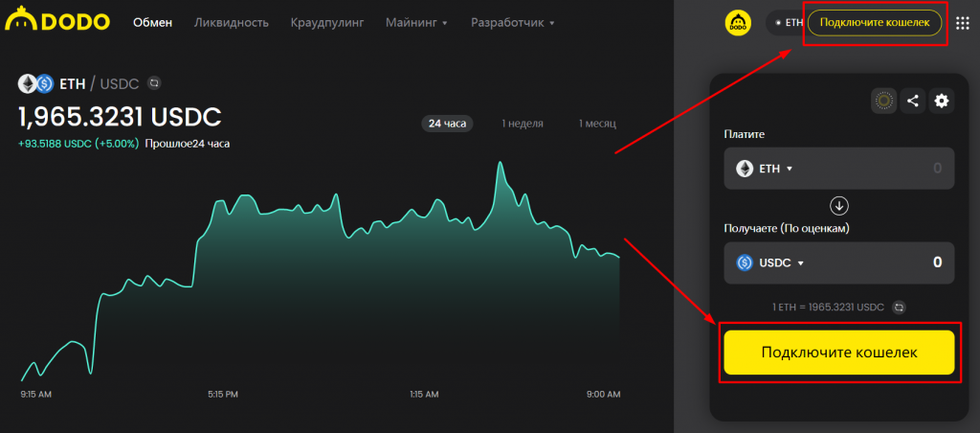The width and height of the screenshot is (980, 433).
Task: Click the 1,965.3231 USDC price text
Action: click(120, 116)
